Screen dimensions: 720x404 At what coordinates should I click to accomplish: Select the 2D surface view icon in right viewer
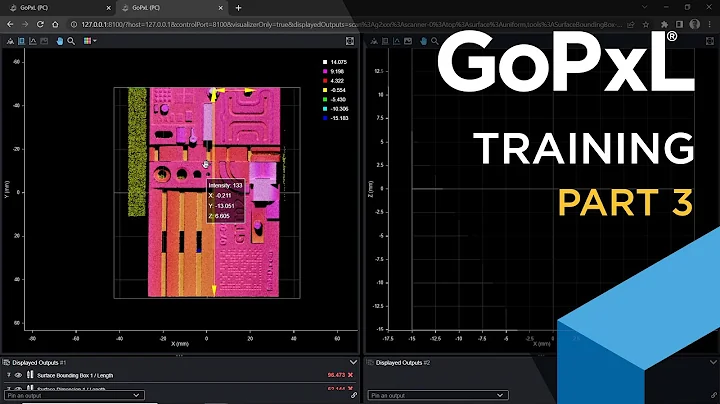click(385, 41)
